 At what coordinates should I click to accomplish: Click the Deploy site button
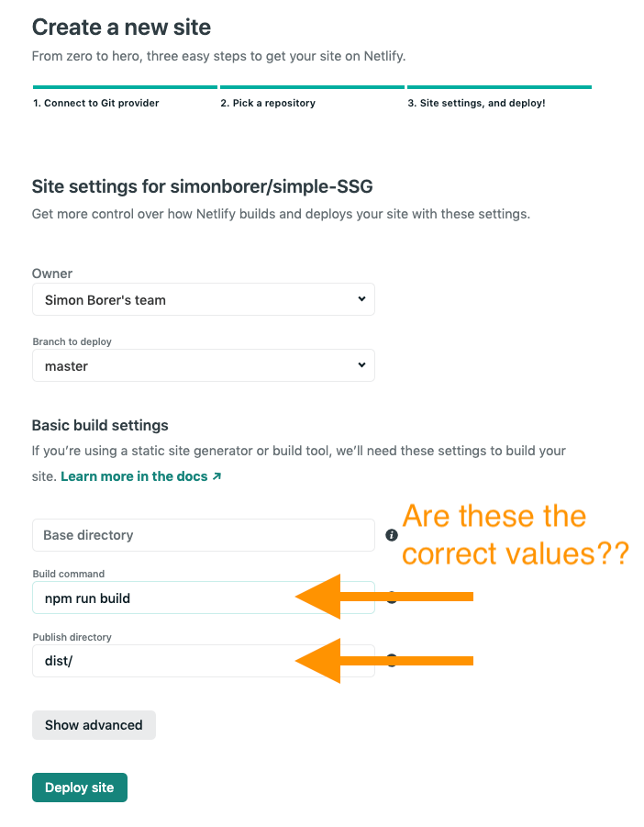[x=80, y=788]
